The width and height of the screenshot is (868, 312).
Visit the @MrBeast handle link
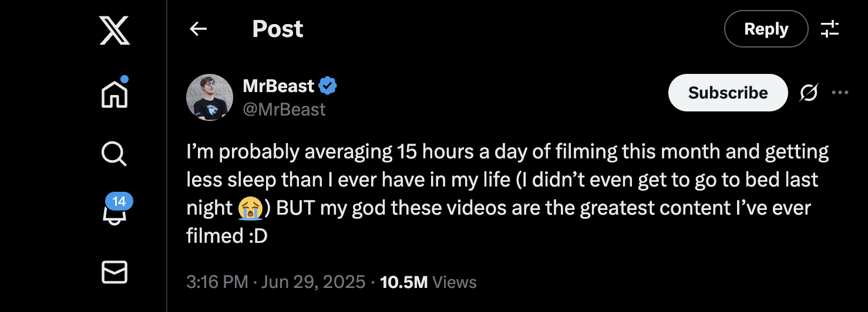click(x=284, y=109)
